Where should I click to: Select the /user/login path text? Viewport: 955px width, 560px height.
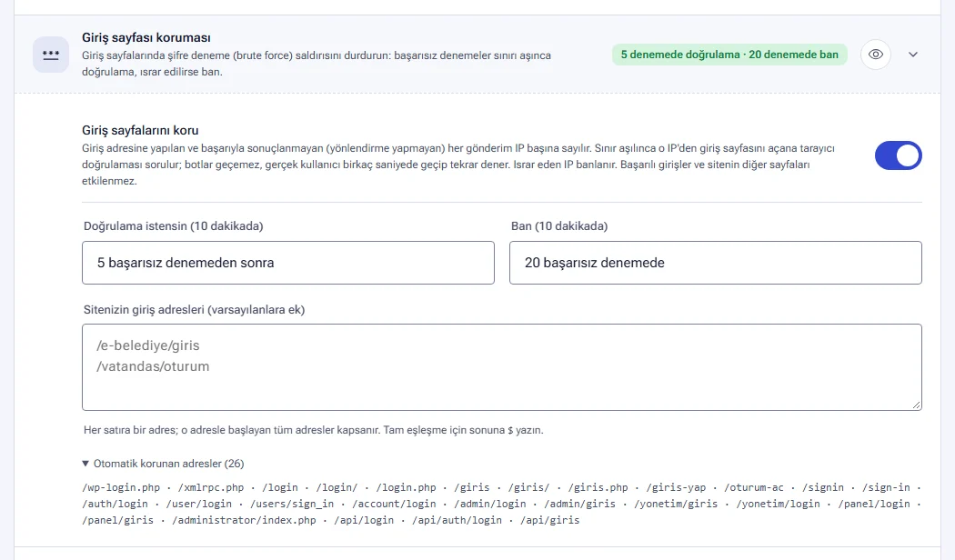pyautogui.click(x=199, y=504)
